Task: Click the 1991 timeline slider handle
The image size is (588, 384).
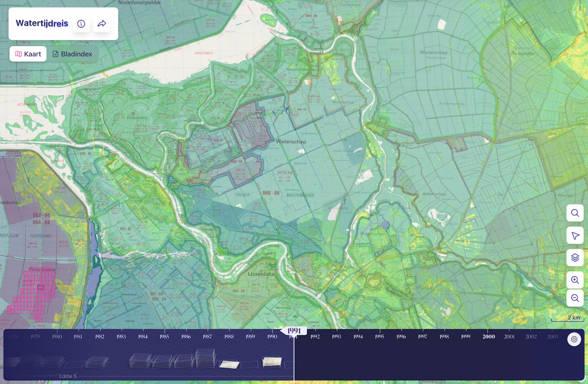Action: tap(294, 331)
